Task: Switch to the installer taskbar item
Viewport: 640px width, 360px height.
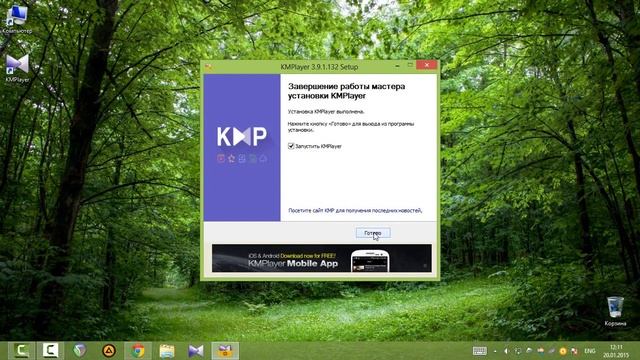Action: (225, 350)
